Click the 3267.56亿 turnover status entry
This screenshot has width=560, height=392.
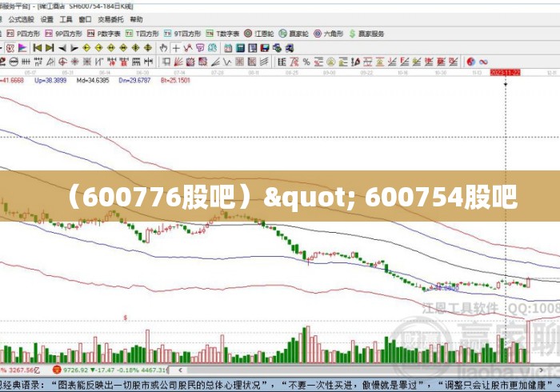(x=24, y=370)
